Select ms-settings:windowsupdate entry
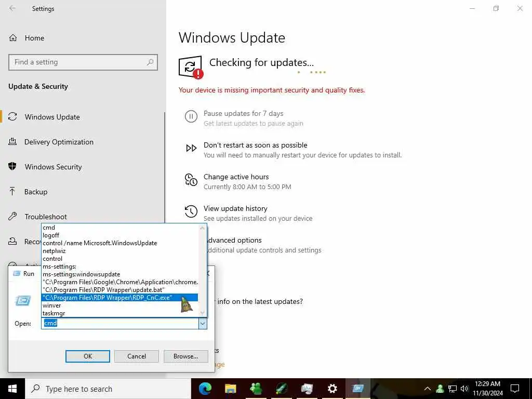 (120, 274)
